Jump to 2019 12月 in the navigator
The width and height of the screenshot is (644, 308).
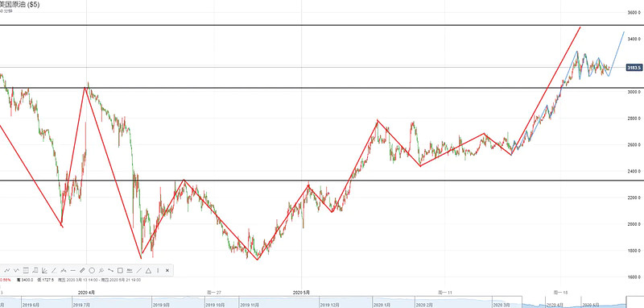point(330,305)
